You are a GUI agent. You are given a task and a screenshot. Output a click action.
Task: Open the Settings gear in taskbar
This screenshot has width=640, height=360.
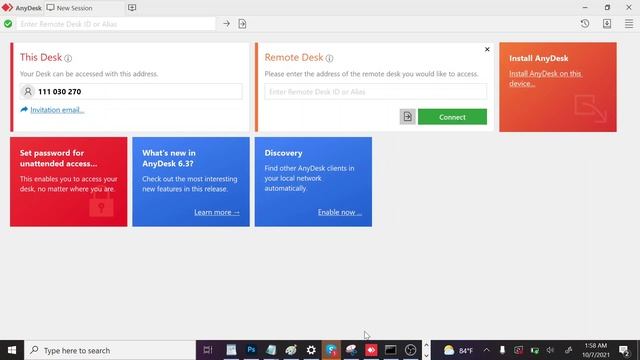[311, 350]
